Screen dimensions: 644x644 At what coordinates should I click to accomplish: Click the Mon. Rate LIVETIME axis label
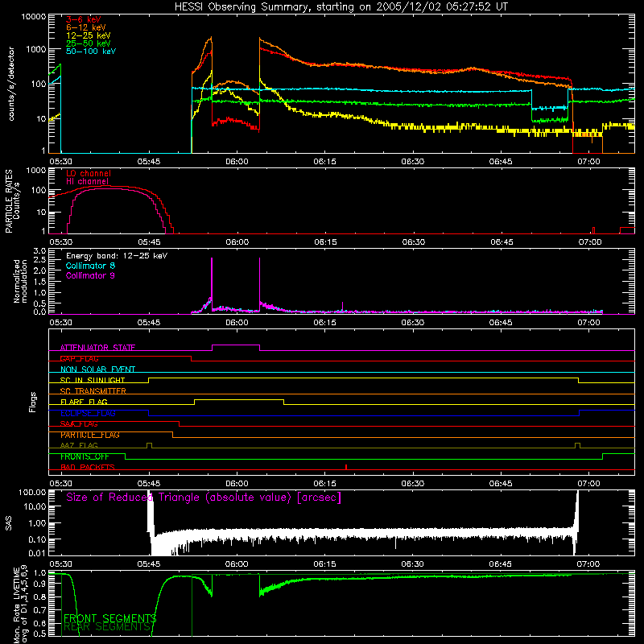point(21,605)
